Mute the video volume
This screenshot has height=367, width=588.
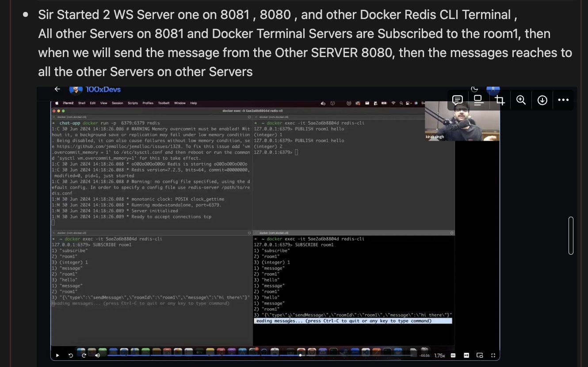coord(97,355)
